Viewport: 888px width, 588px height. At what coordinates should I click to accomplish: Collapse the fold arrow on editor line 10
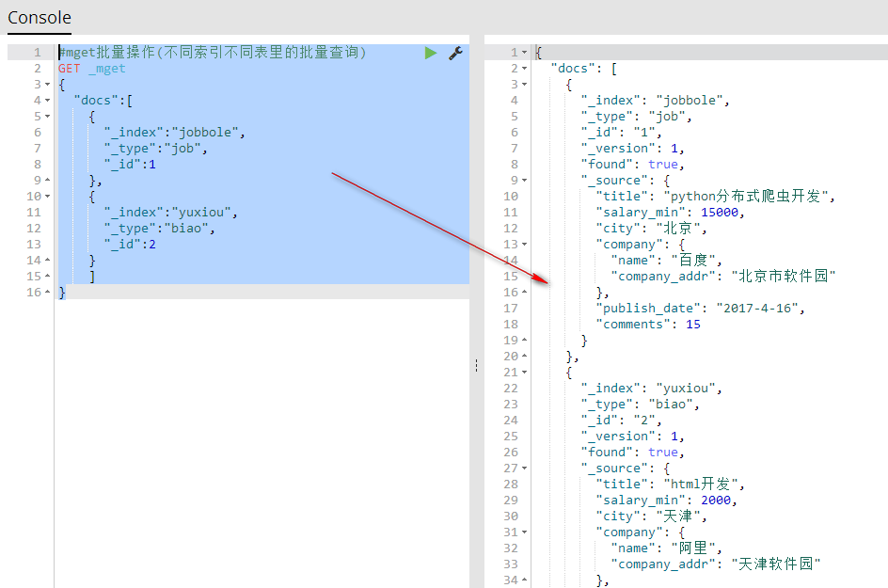pos(48,196)
